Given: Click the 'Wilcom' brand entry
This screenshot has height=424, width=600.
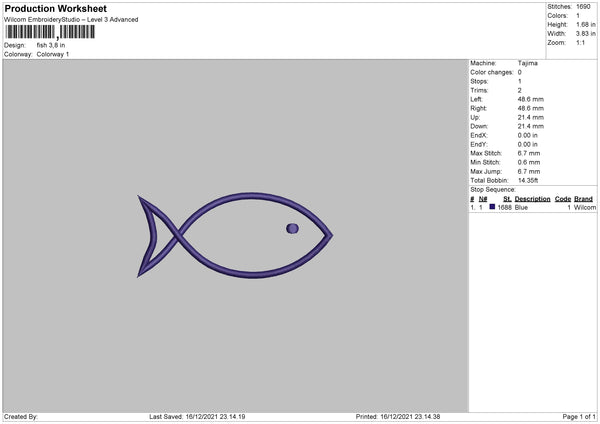Looking at the screenshot, I should coord(585,207).
